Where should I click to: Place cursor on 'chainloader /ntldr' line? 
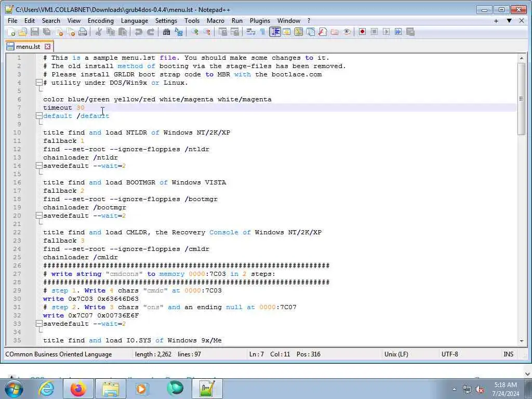click(81, 157)
